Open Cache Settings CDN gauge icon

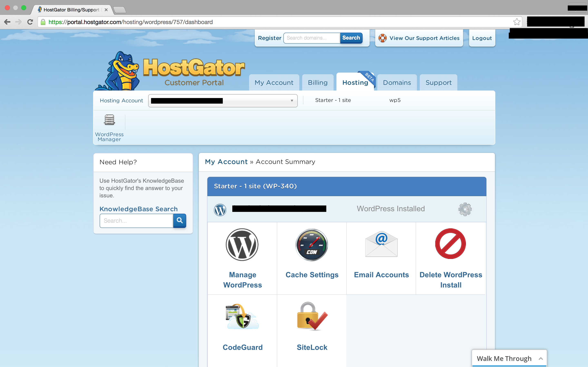(x=312, y=245)
